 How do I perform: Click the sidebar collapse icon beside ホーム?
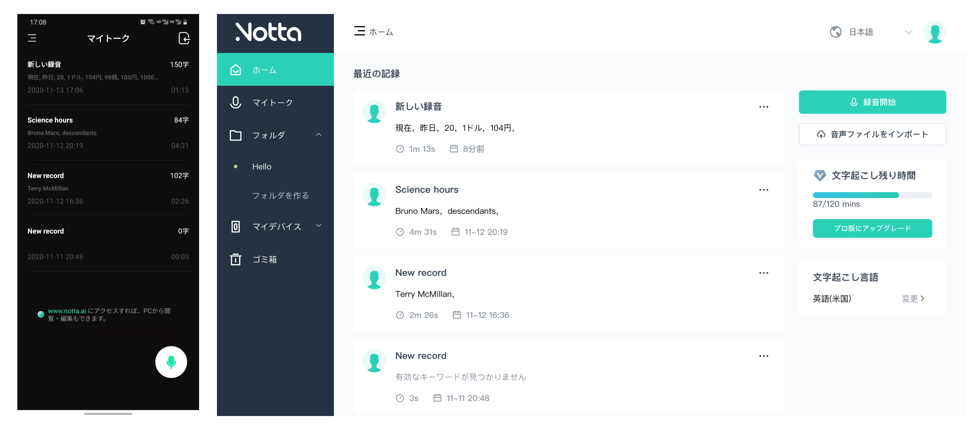coord(359,31)
